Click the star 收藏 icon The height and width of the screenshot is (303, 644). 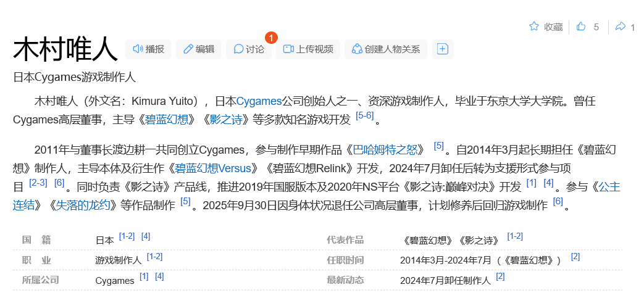click(533, 27)
